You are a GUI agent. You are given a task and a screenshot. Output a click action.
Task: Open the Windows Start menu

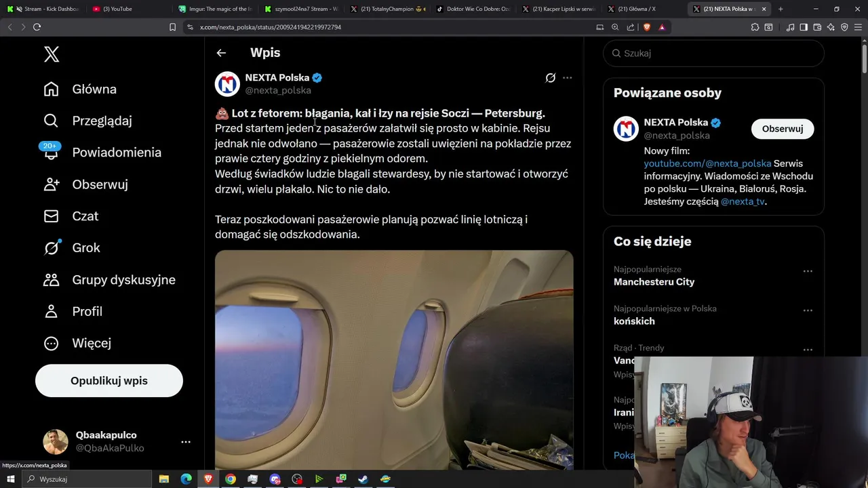(10, 479)
